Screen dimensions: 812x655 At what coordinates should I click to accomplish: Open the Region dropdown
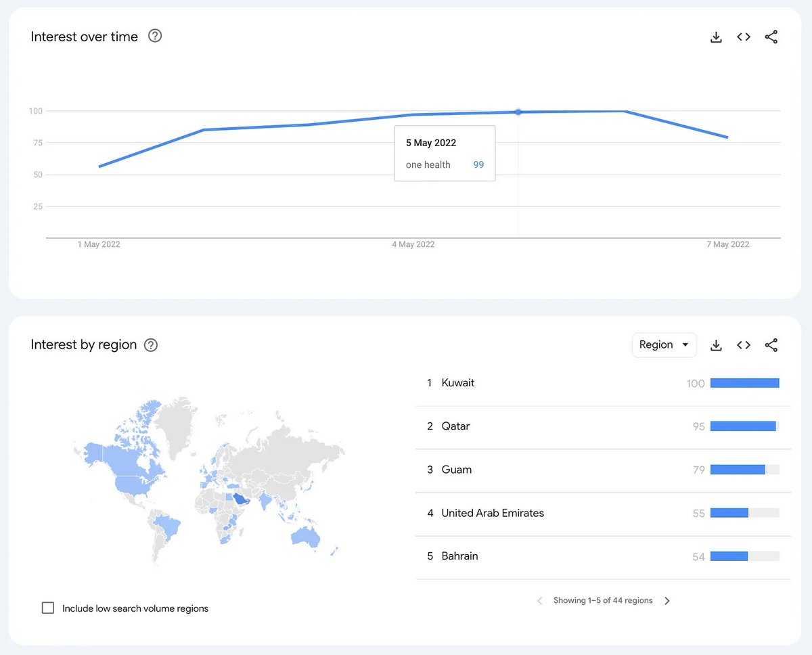point(664,345)
